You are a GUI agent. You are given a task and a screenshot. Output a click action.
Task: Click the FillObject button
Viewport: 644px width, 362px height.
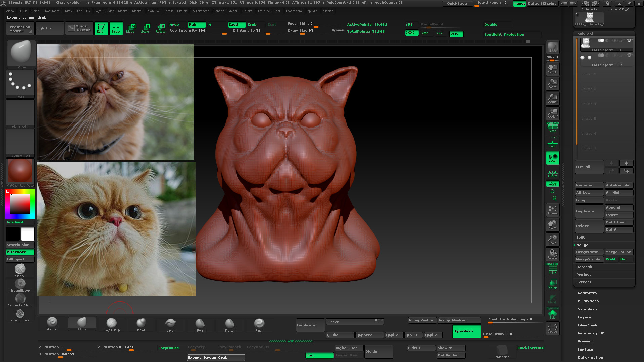(x=20, y=259)
